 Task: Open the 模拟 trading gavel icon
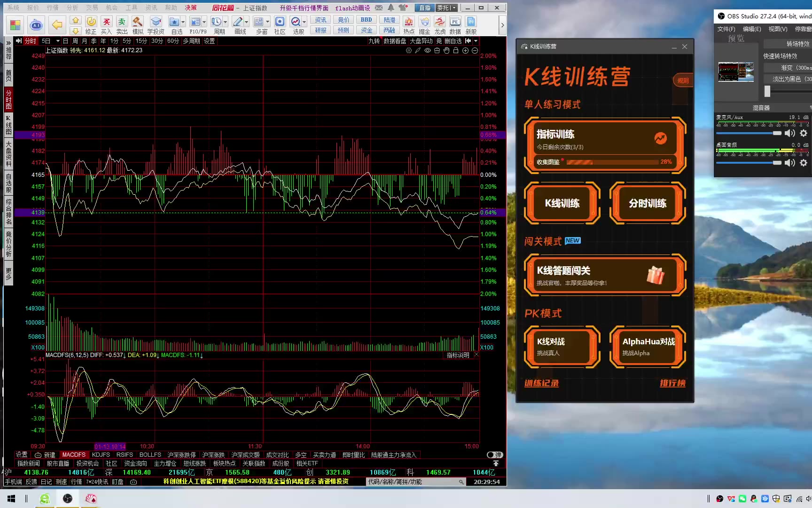pos(137,23)
